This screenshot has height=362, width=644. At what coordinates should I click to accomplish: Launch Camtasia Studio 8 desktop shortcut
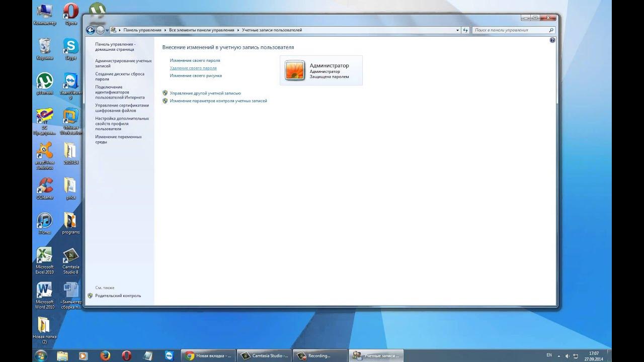(71, 261)
